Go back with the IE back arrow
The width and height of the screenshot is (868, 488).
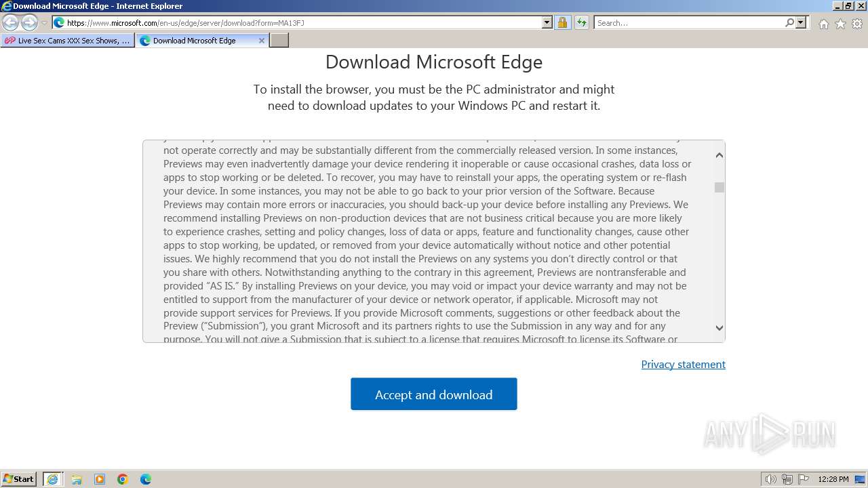tap(10, 23)
